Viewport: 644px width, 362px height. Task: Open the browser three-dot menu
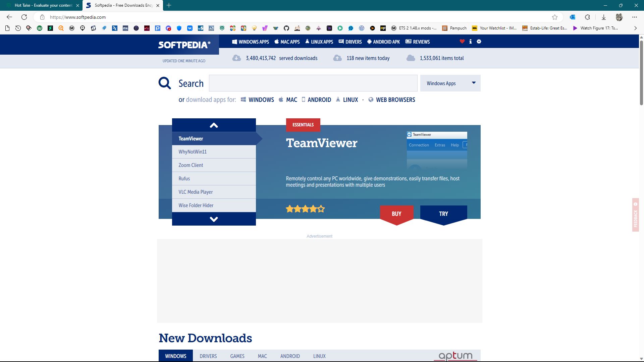(x=634, y=17)
